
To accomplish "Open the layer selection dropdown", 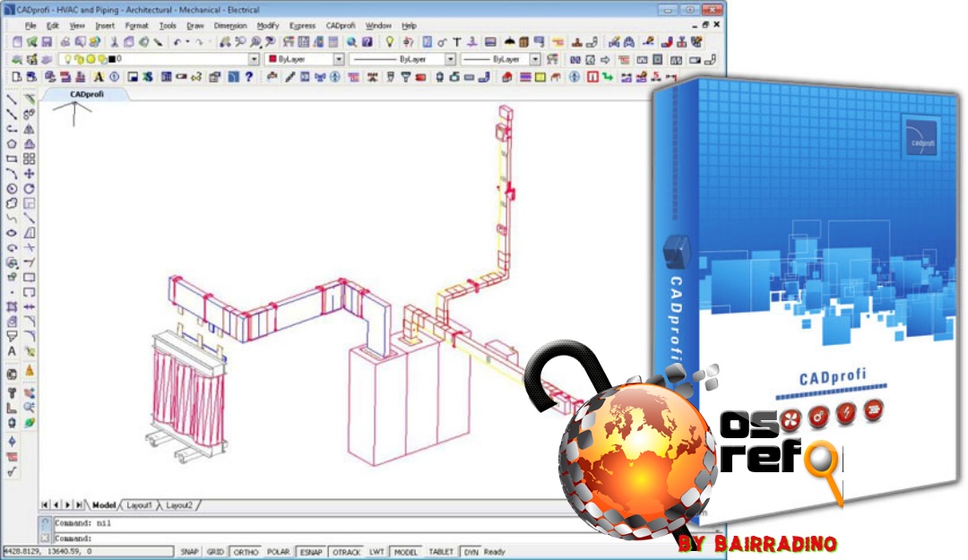I will [x=254, y=59].
